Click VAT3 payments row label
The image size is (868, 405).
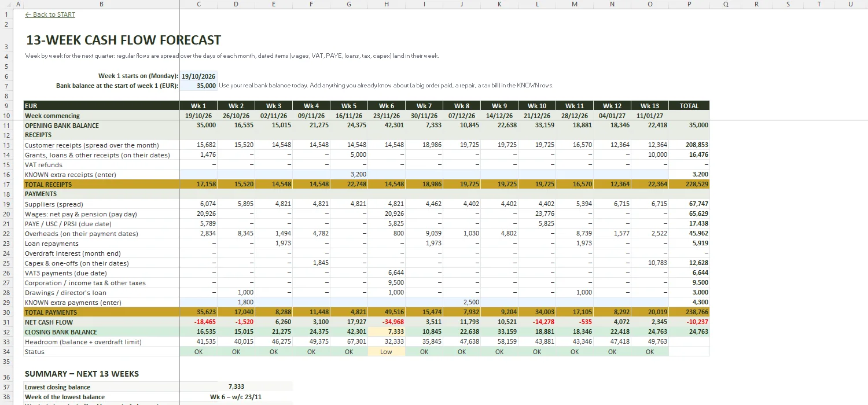pos(66,273)
